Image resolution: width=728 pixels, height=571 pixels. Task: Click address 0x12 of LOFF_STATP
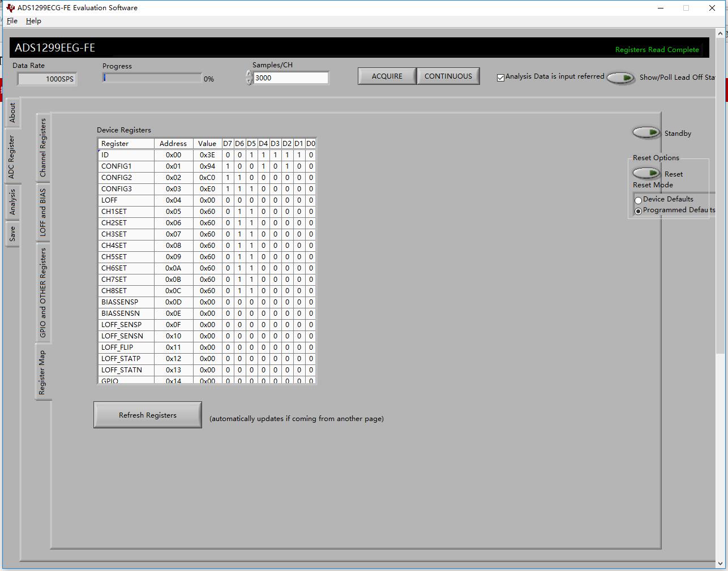[173, 358]
